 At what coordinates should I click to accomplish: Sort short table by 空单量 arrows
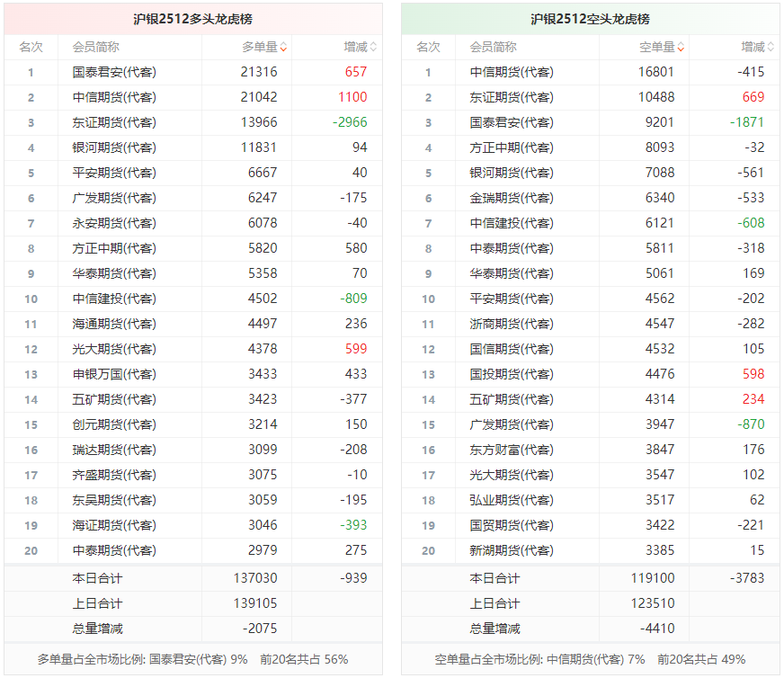click(681, 48)
